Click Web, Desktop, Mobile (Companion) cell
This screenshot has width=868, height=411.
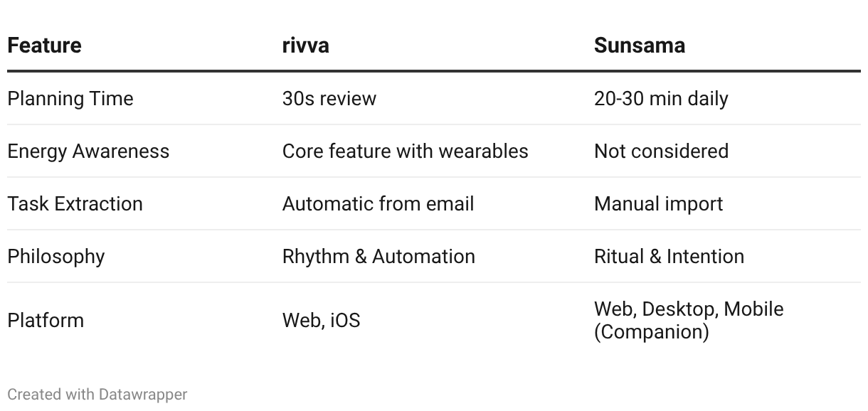pyautogui.click(x=689, y=320)
